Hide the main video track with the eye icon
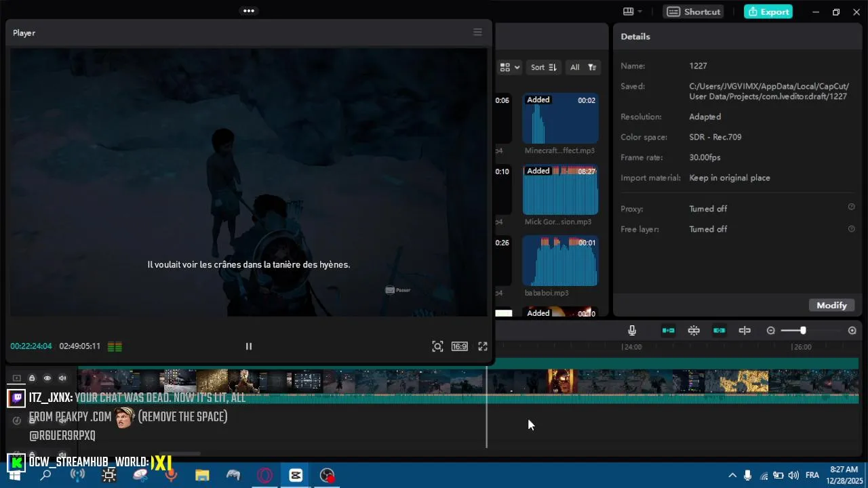This screenshot has width=868, height=488. [47, 378]
